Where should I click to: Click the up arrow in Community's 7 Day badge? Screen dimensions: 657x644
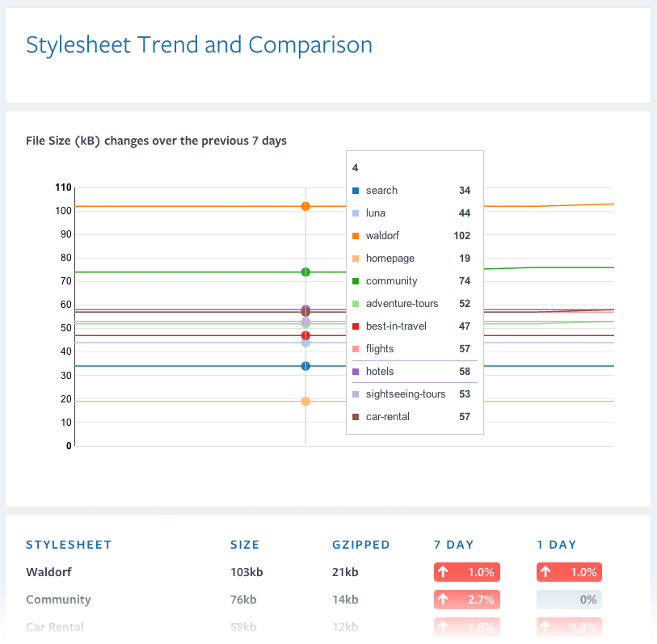(443, 600)
